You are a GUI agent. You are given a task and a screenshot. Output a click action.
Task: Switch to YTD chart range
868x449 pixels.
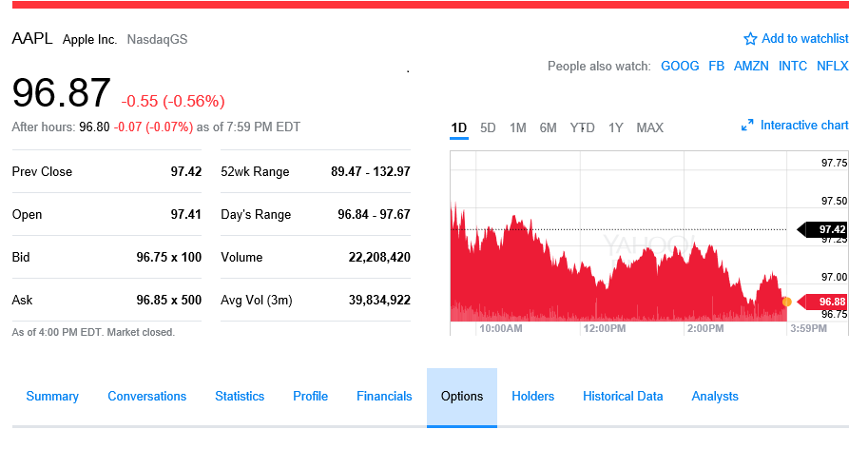pyautogui.click(x=582, y=127)
